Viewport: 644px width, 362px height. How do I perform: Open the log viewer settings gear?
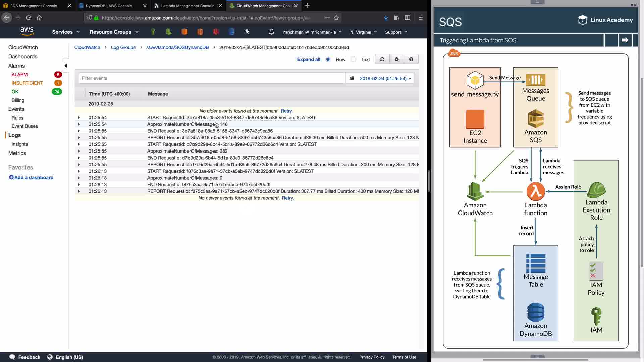396,59
